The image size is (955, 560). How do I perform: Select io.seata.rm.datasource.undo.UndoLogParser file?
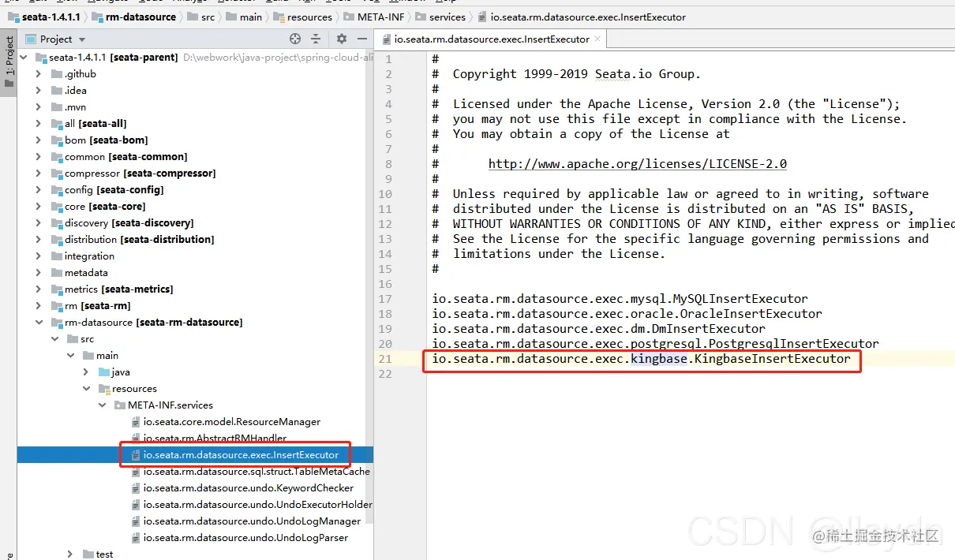click(x=195, y=538)
